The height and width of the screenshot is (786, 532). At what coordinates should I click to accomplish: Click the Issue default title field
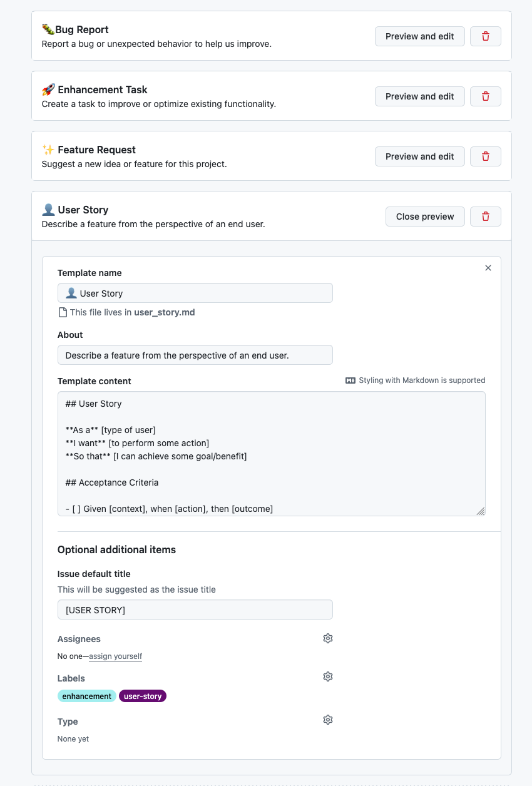(195, 610)
